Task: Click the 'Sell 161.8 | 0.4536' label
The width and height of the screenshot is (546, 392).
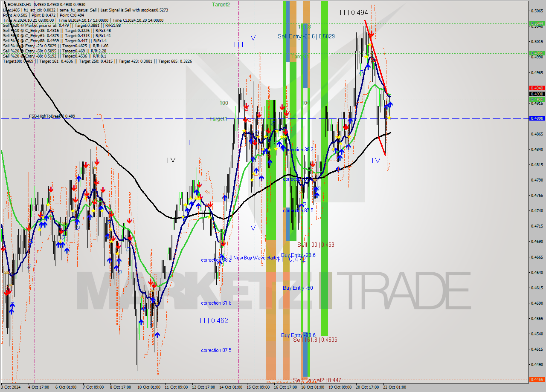Action: [x=315, y=340]
